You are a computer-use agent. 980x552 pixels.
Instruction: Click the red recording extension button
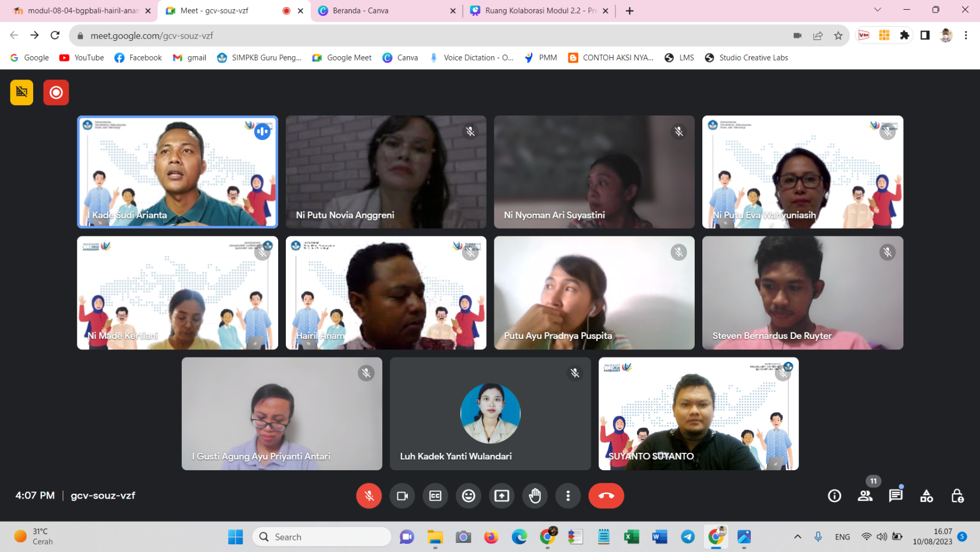[x=56, y=93]
